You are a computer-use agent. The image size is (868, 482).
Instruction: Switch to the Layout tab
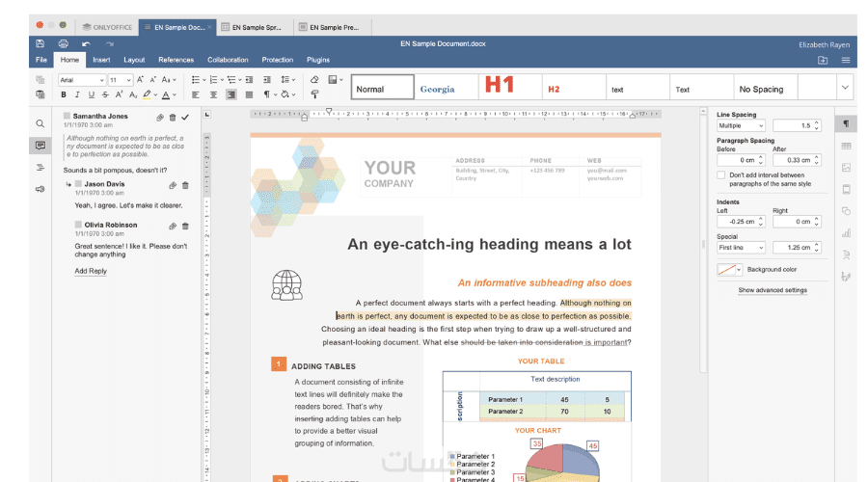[134, 60]
